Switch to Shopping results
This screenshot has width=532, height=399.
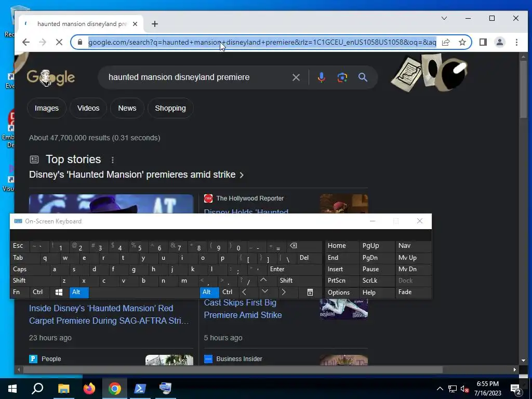pos(170,108)
